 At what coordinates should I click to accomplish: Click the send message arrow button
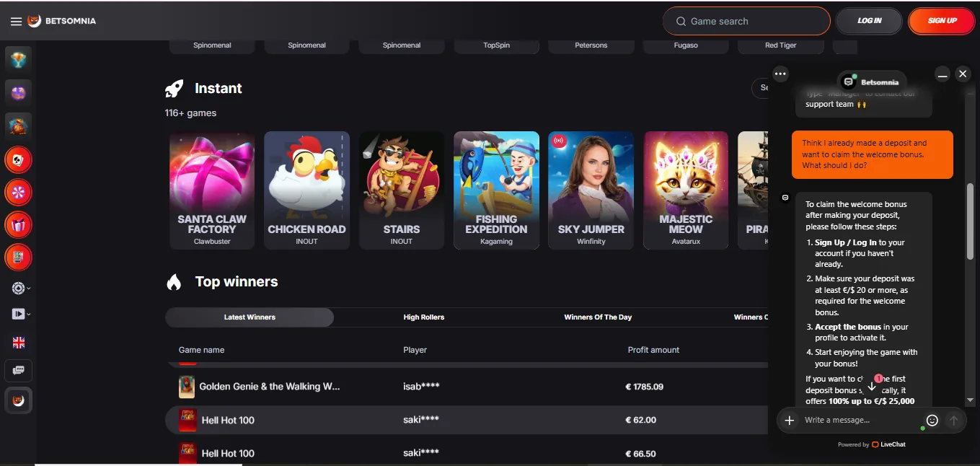tap(954, 420)
